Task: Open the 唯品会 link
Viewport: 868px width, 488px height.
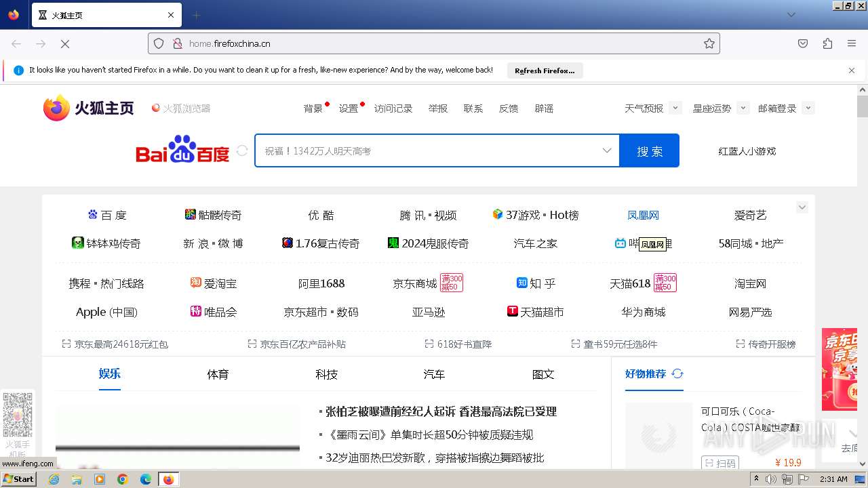Action: tap(214, 312)
